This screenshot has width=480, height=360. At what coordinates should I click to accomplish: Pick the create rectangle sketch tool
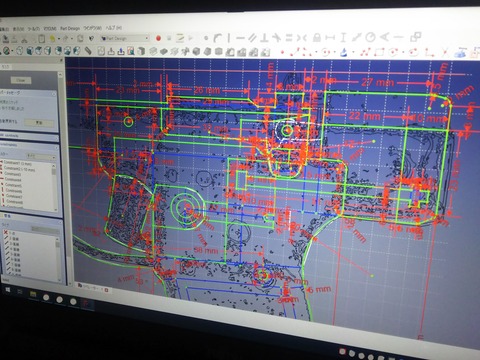[379, 52]
